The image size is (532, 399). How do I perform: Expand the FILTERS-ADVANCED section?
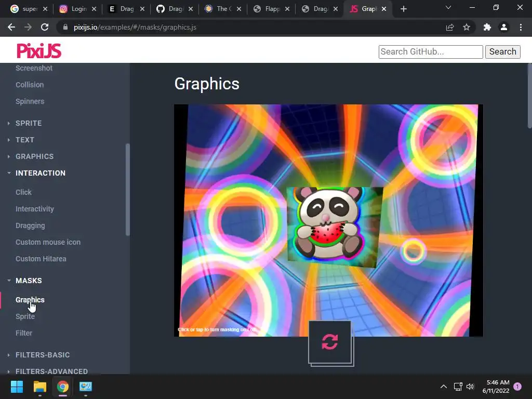click(51, 371)
